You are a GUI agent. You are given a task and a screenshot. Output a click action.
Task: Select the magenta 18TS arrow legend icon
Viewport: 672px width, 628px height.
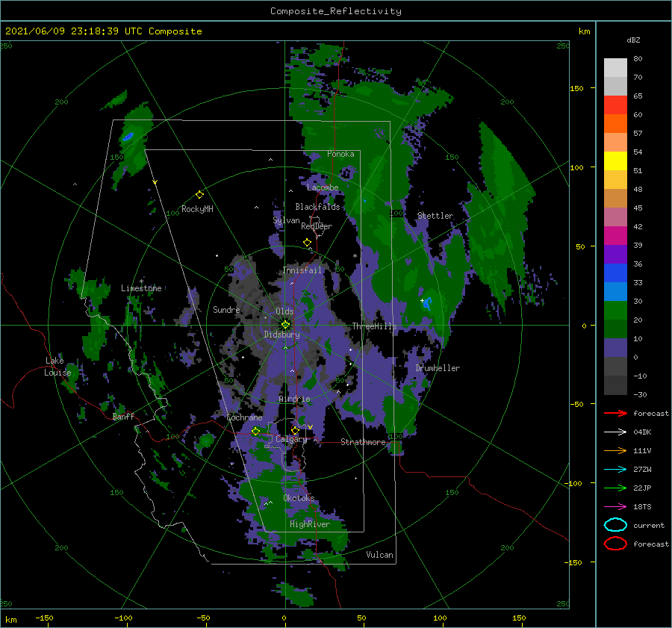click(615, 507)
